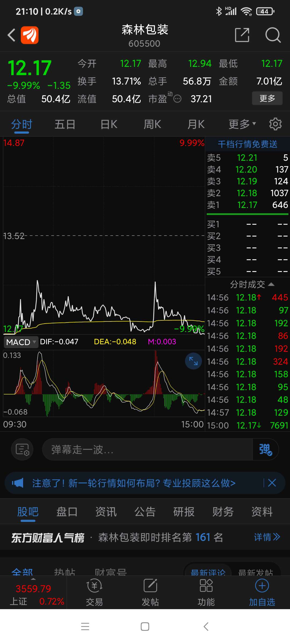The height and width of the screenshot is (644, 290).
Task: Expand chart to fullscreen icon
Action: click(193, 361)
